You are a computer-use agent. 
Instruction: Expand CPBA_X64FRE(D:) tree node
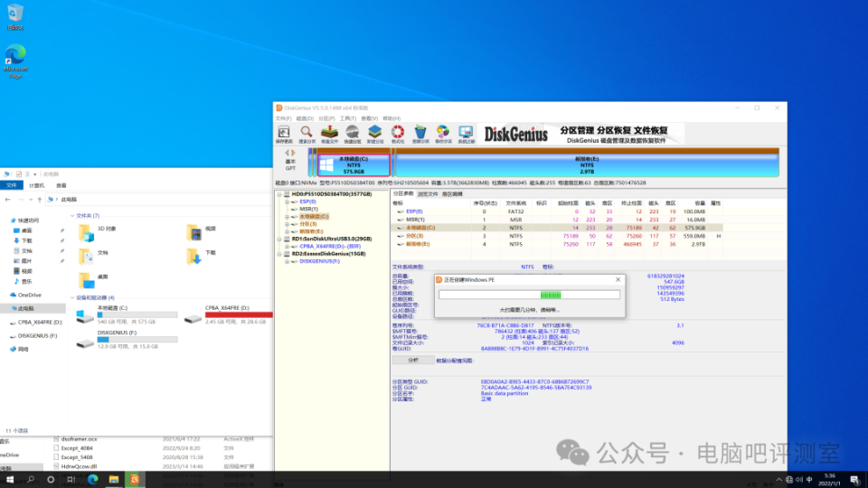click(x=288, y=246)
